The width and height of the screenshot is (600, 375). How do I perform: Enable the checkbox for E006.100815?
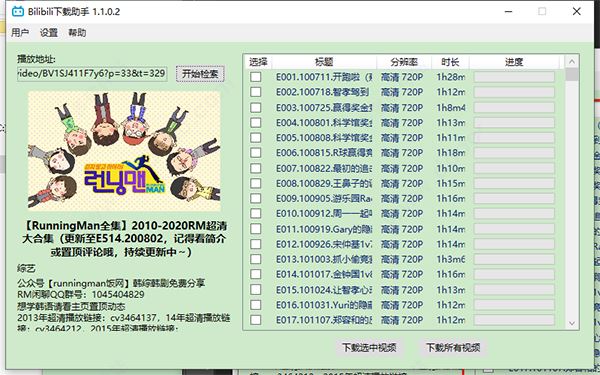click(x=256, y=153)
